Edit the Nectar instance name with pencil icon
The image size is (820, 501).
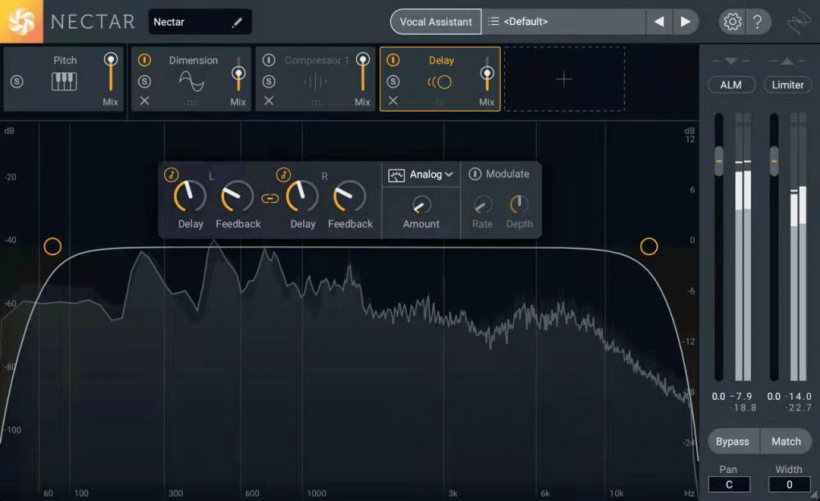pyautogui.click(x=237, y=22)
